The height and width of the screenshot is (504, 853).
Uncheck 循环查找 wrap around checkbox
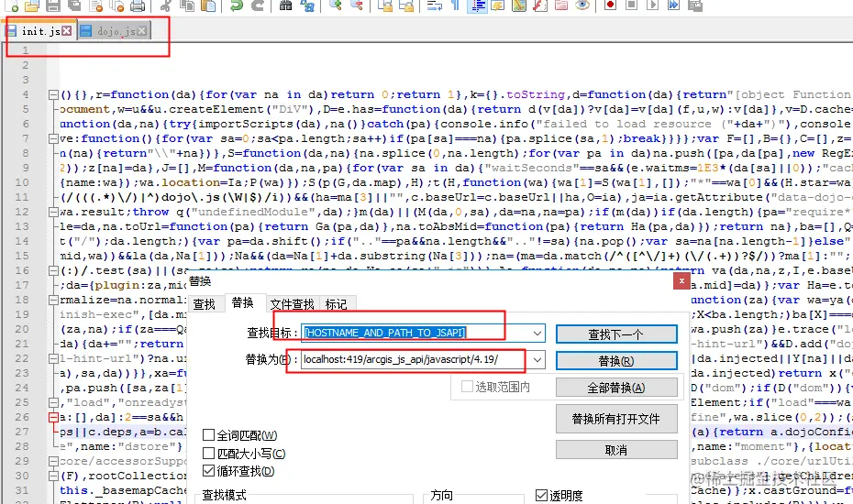(x=208, y=470)
